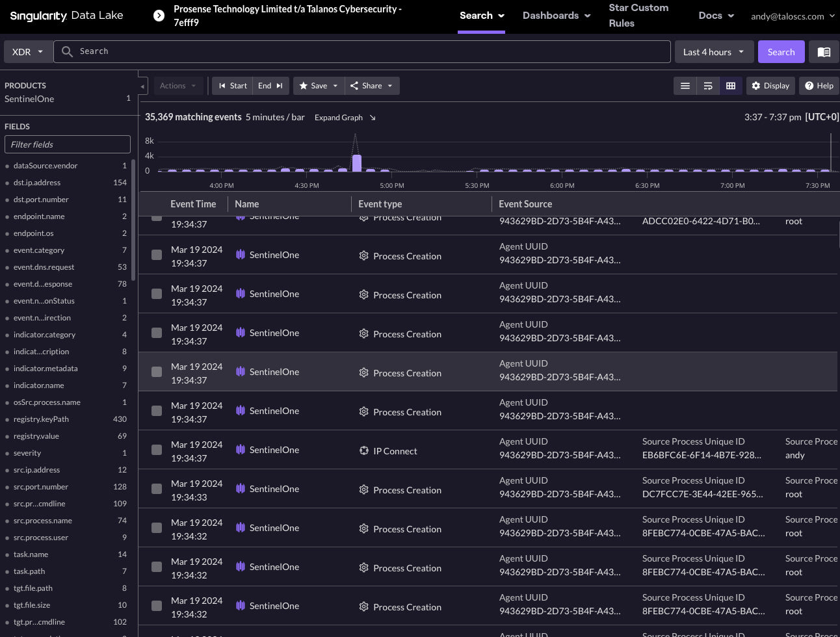Image resolution: width=840 pixels, height=637 pixels.
Task: Click SentinelOne icon in the IP Connect row
Action: 241,449
